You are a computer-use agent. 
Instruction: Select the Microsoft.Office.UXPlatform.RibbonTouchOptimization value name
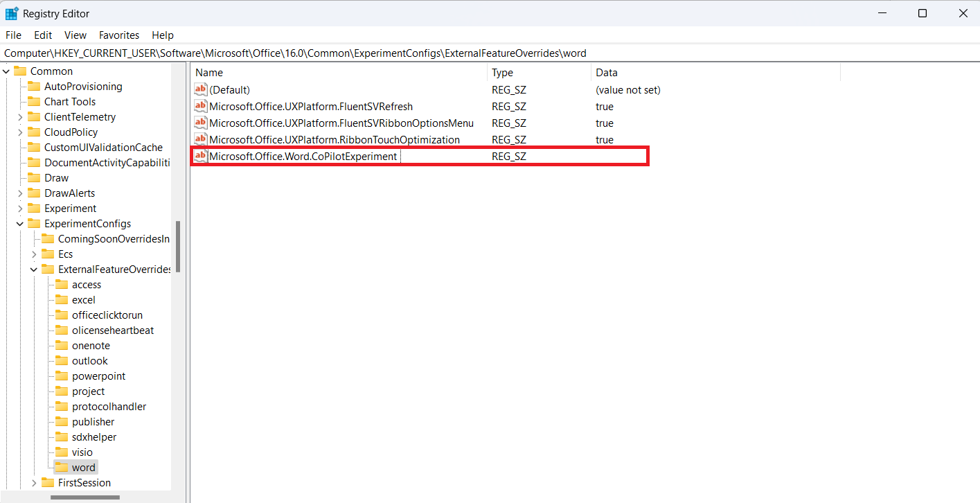click(x=335, y=139)
